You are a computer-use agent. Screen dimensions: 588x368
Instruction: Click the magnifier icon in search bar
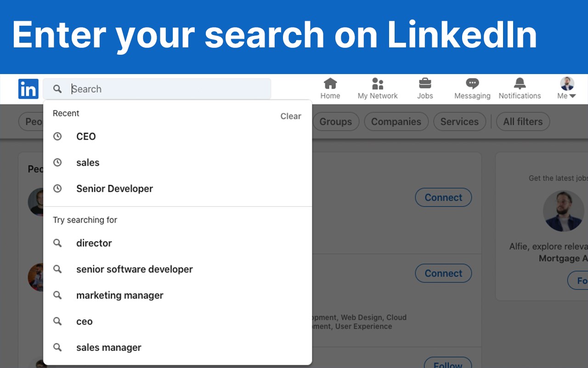[57, 89]
